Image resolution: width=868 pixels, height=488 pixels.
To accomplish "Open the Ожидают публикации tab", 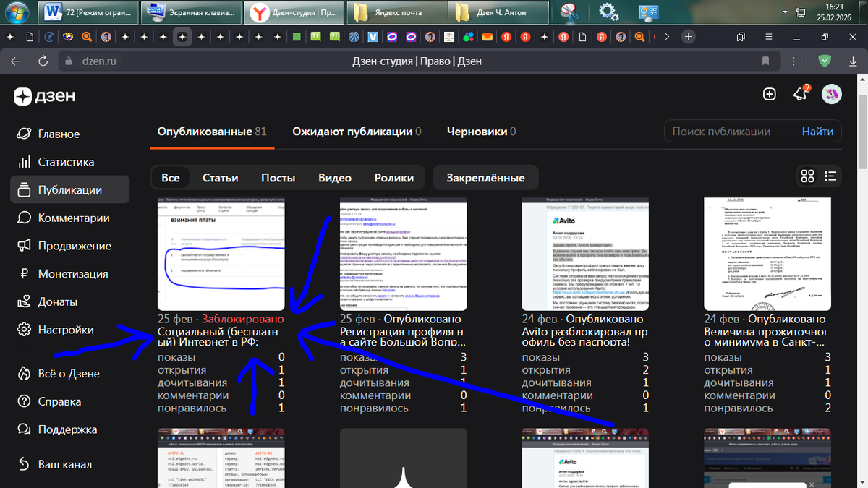I will [357, 132].
